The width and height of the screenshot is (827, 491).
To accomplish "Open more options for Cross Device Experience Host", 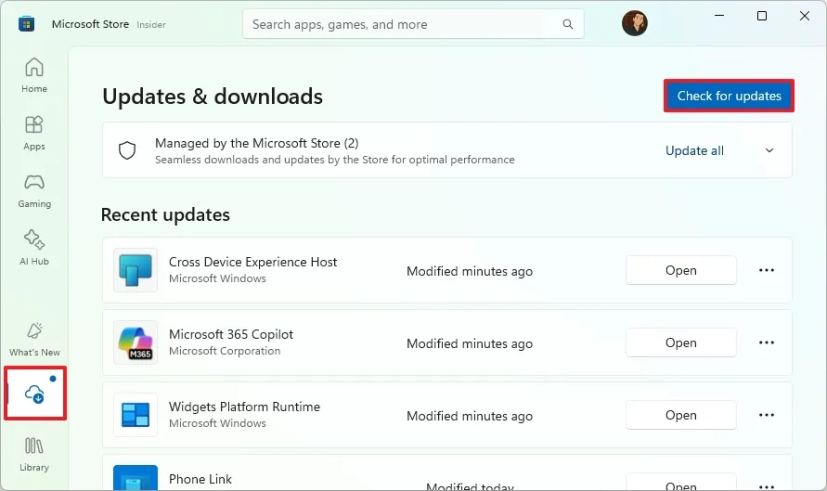I will pyautogui.click(x=766, y=270).
